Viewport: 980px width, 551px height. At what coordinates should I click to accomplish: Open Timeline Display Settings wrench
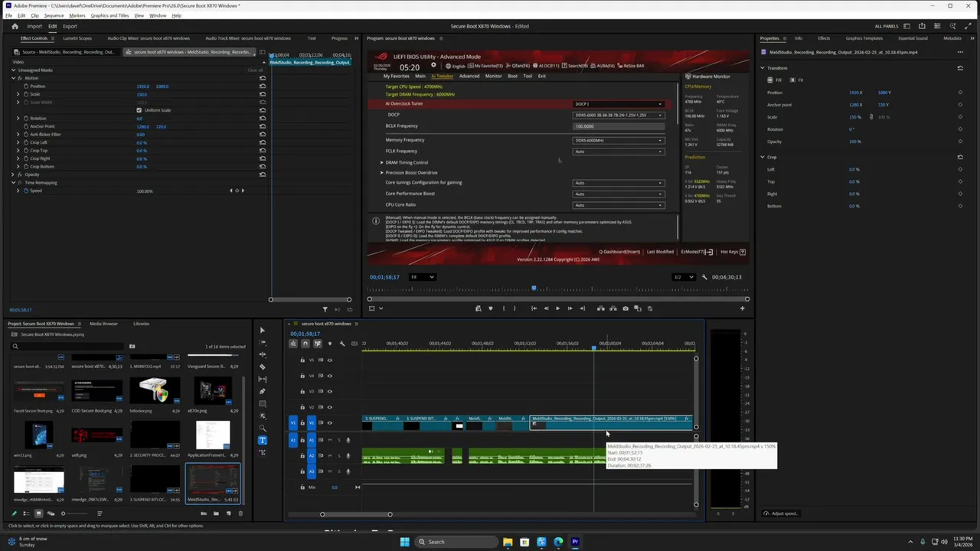(342, 344)
